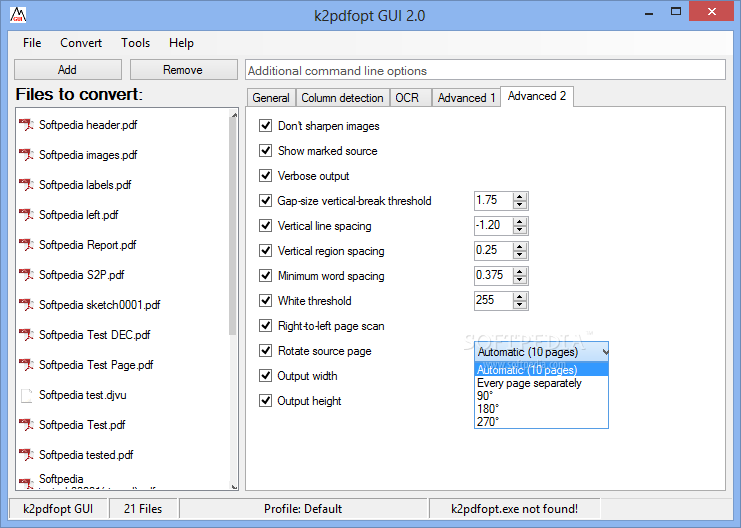
Task: Click the PDF icon beside Softpedia tested.pdf
Action: coord(26,455)
